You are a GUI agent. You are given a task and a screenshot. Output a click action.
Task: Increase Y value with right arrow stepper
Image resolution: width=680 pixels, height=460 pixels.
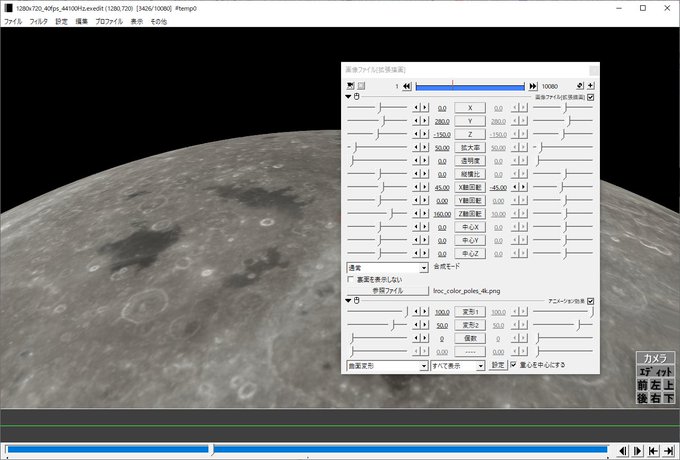point(425,121)
